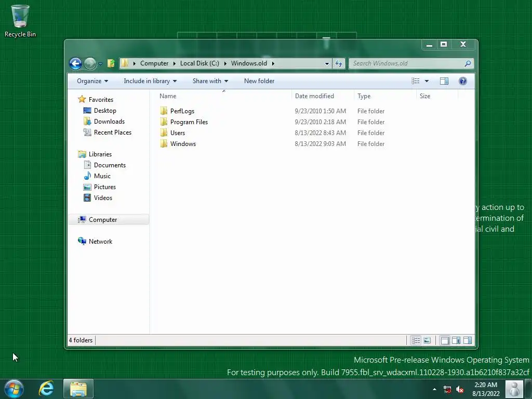532x399 pixels.
Task: Click the user tile on taskbar
Action: coord(514,389)
